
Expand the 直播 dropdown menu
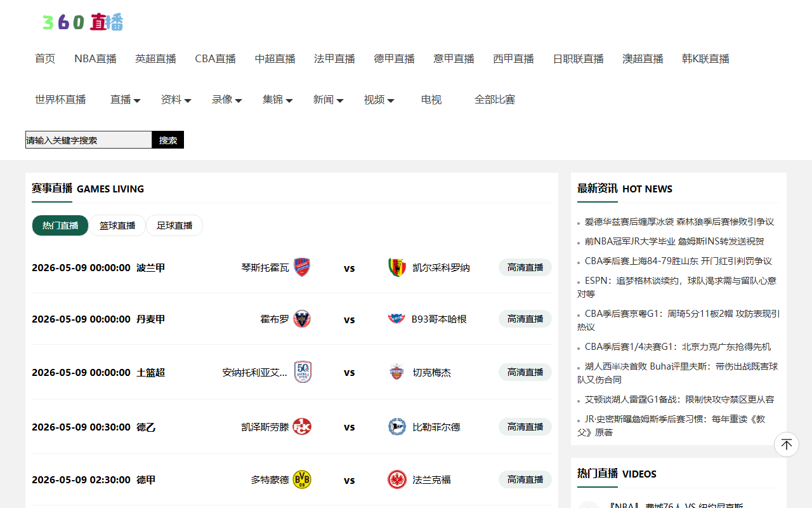pos(126,100)
